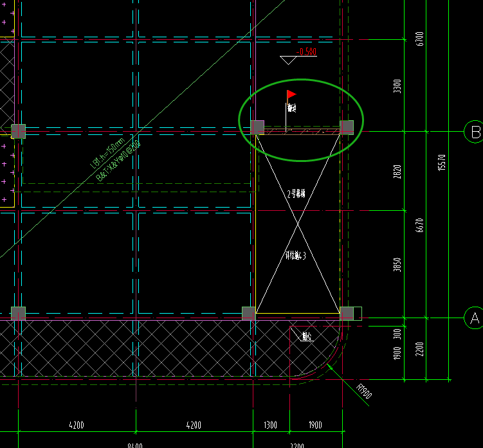The image size is (483, 448).
Task: Click the red -0.500 elevation text
Action: pyautogui.click(x=307, y=51)
